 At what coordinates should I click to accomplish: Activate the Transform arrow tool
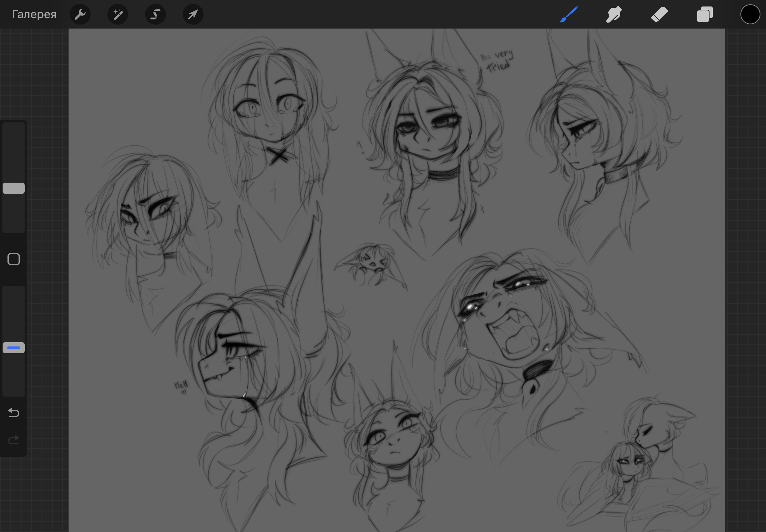pos(193,14)
